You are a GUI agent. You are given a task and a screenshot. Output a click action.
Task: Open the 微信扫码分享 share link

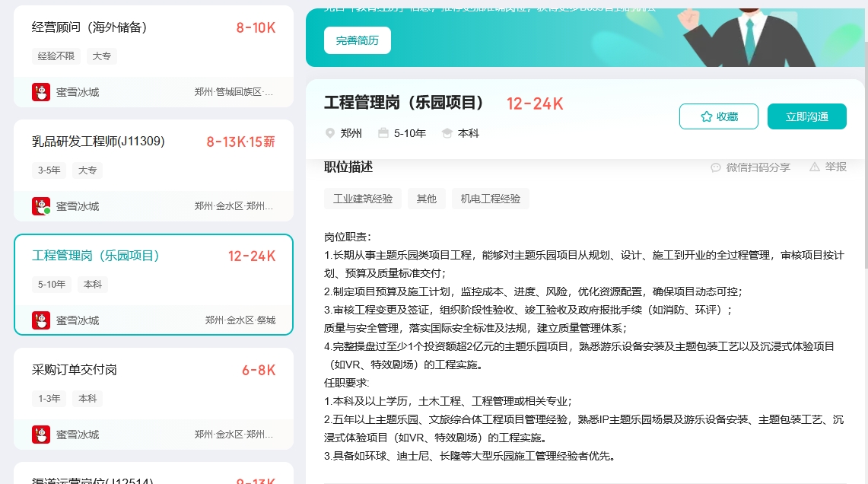pos(758,167)
